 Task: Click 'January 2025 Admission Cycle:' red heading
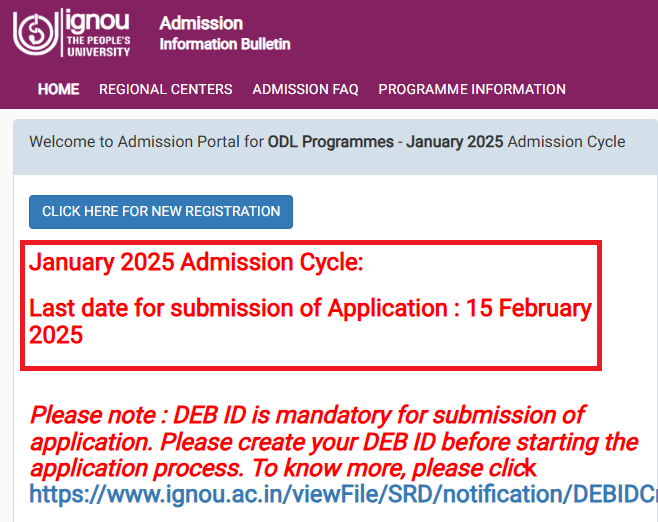point(196,263)
